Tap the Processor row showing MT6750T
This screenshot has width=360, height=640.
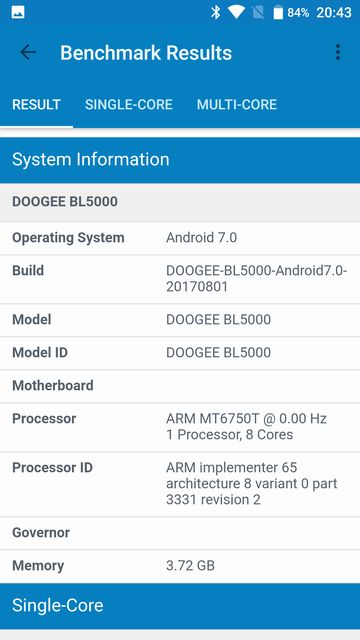coord(180,427)
